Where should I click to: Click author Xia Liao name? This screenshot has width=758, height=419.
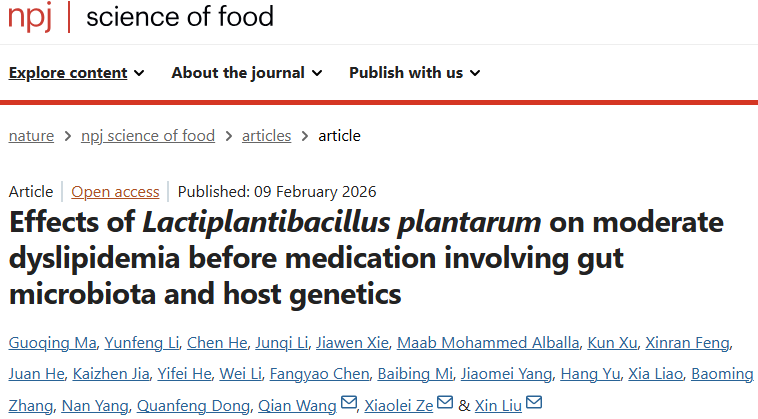coord(653,374)
